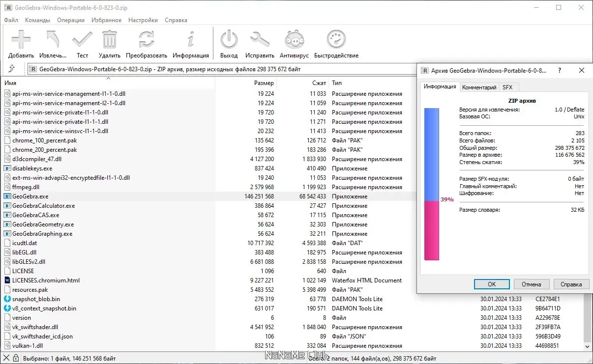The height and width of the screenshot is (364, 593).
Task: Open the Настройки menu
Action: [143, 20]
